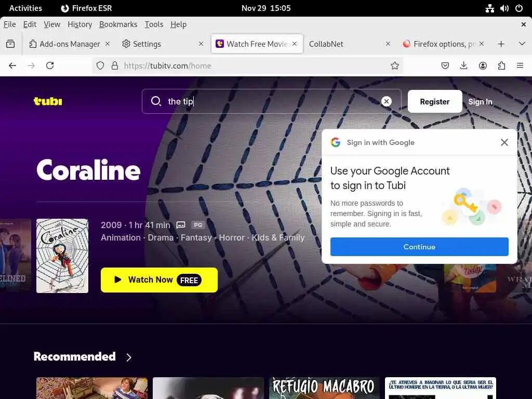The height and width of the screenshot is (399, 532).
Task: Open a new tab
Action: pos(501,44)
